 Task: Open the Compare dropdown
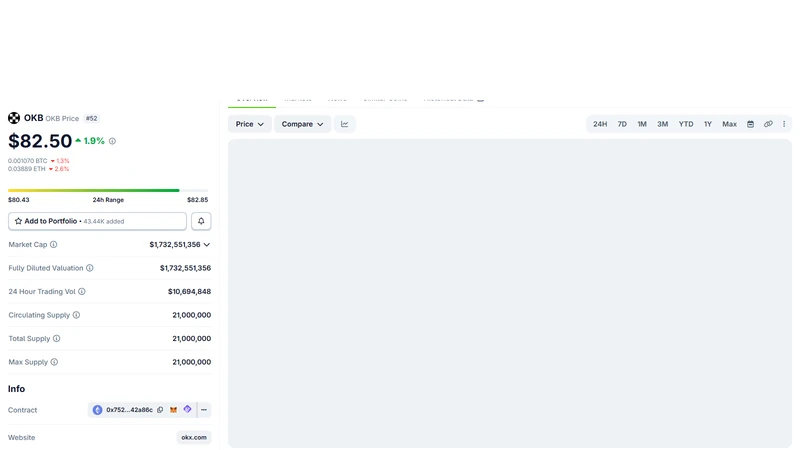[x=303, y=124]
